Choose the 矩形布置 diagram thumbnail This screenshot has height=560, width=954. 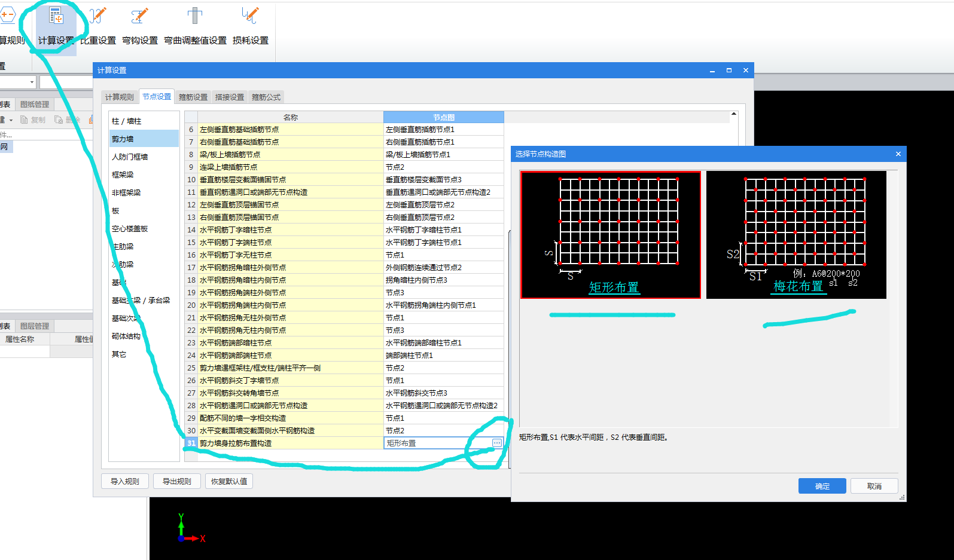coord(611,235)
